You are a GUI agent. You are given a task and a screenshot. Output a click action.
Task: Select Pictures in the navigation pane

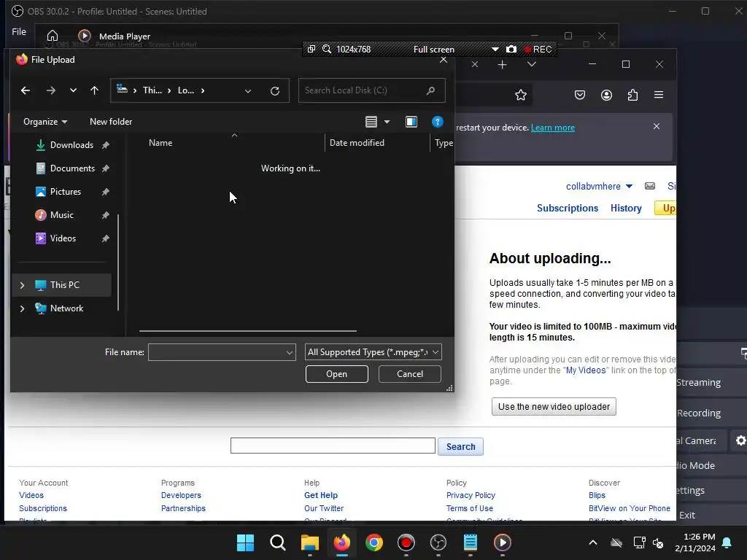pyautogui.click(x=65, y=192)
